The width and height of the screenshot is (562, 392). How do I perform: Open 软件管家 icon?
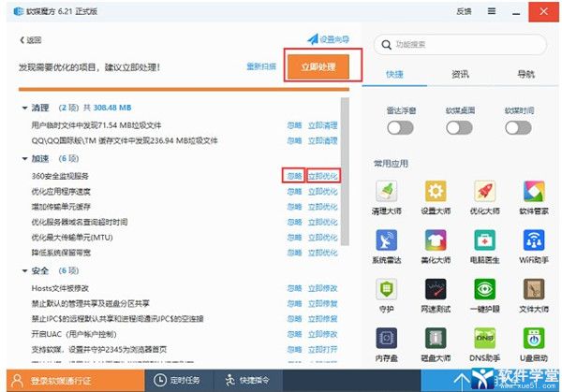534,191
